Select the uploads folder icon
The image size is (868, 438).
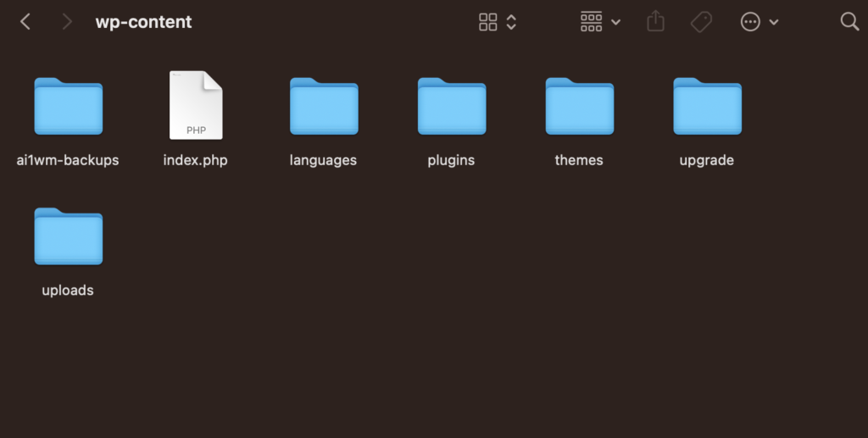click(x=68, y=236)
